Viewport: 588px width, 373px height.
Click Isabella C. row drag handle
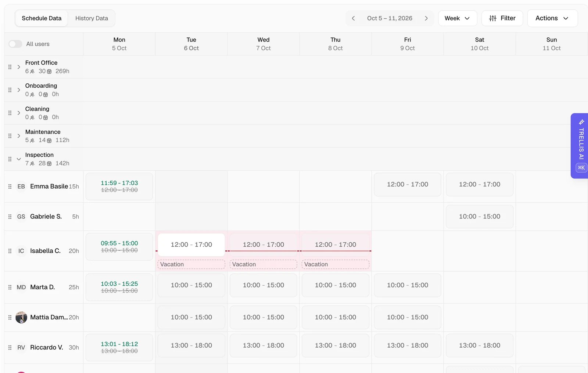[x=10, y=251]
